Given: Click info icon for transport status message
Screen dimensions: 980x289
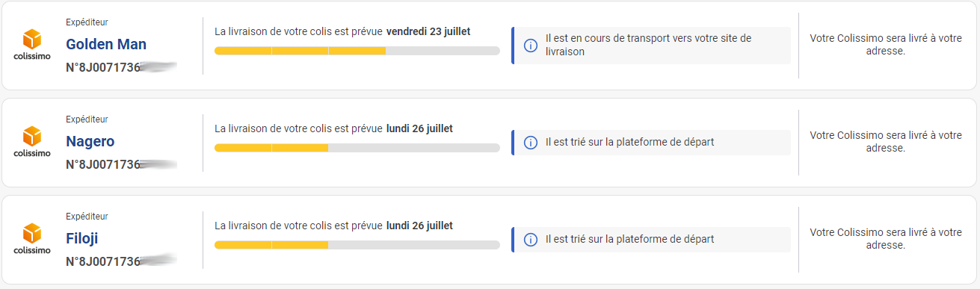Looking at the screenshot, I should [531, 46].
